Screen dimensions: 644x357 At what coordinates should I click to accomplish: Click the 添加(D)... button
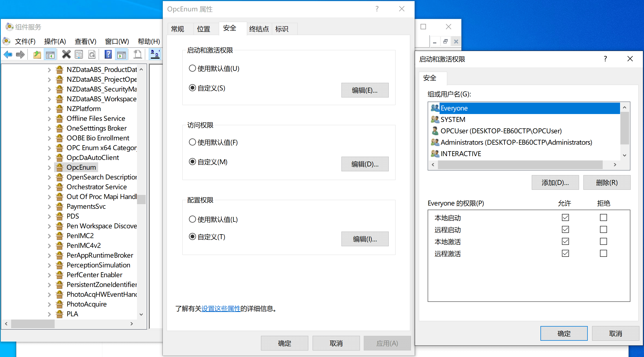pos(555,182)
